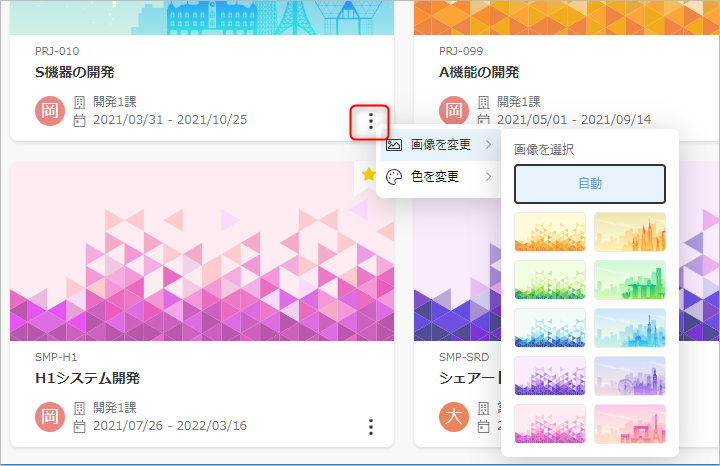720x466 pixels.
Task: Click the image icon next to 画像を変更
Action: click(394, 145)
